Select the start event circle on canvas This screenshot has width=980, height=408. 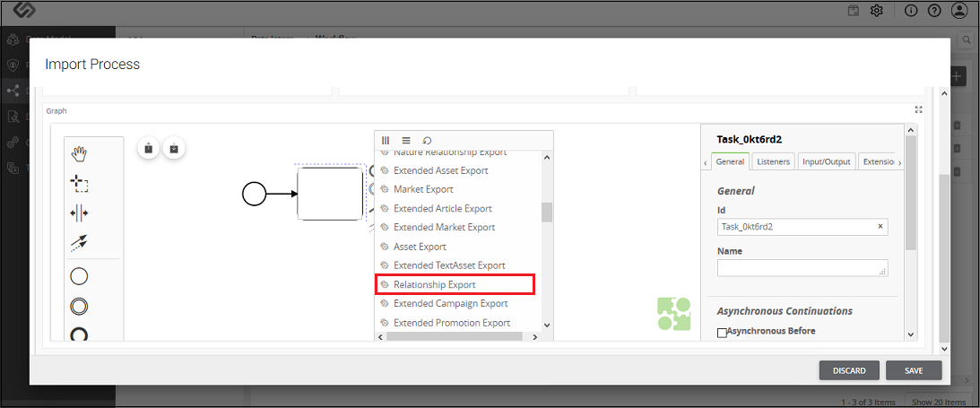(x=254, y=194)
